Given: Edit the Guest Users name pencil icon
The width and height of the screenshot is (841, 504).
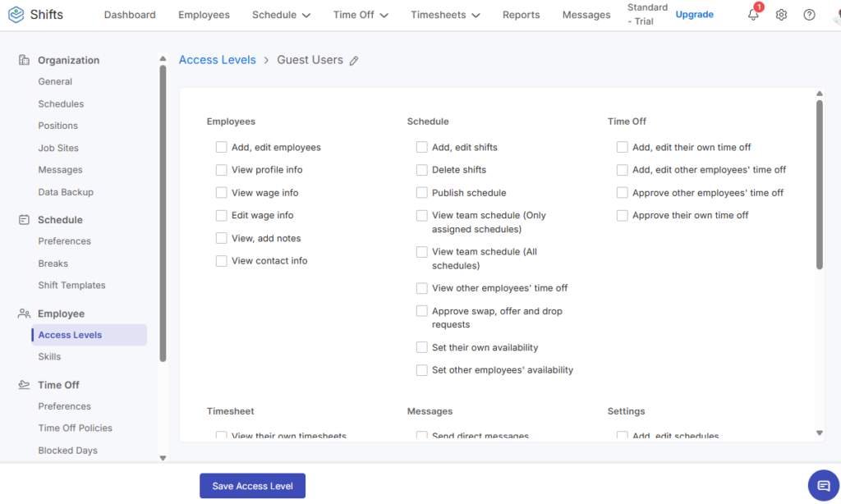Looking at the screenshot, I should 354,61.
